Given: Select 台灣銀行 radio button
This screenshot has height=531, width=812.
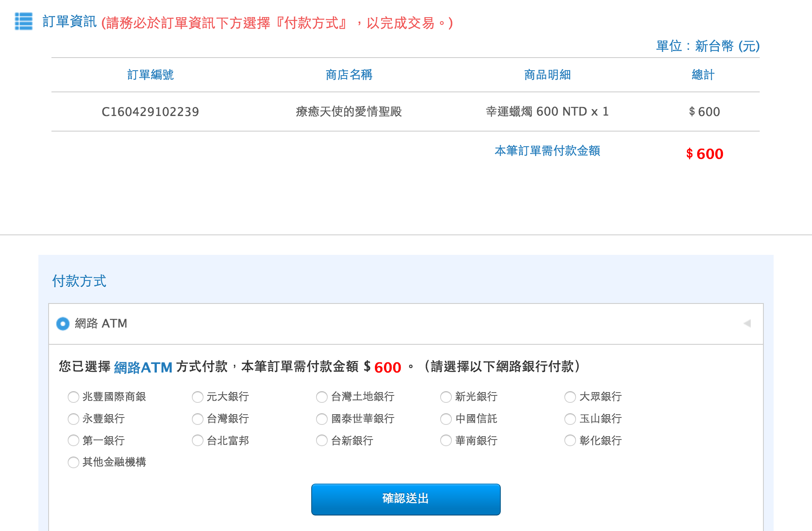Looking at the screenshot, I should pyautogui.click(x=198, y=419).
